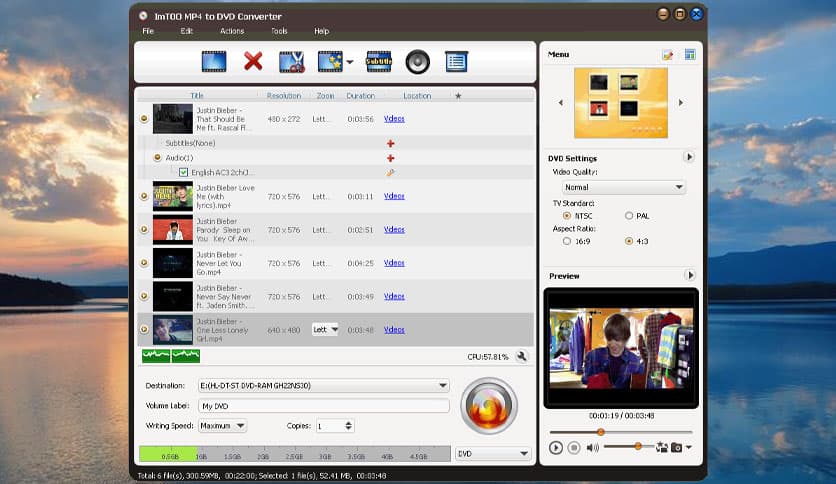Open the CPU settings wrench icon

[522, 357]
